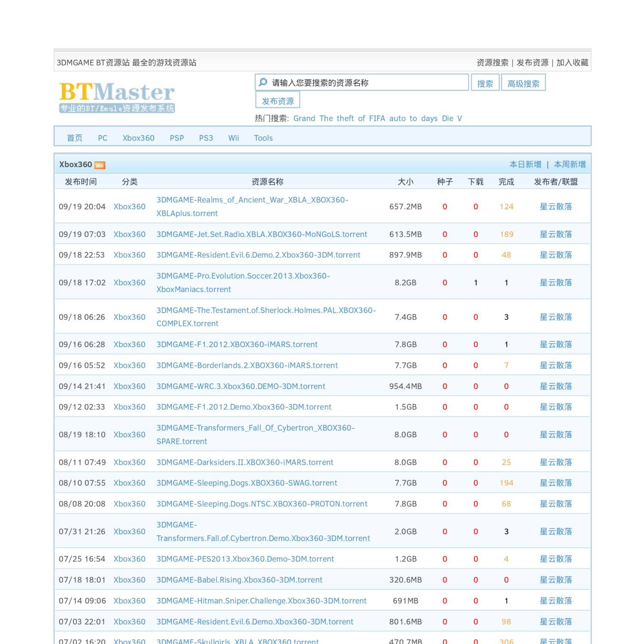The height and width of the screenshot is (644, 644).
Task: Open the Sleeping.Dogs.XBOX360-SWAG torrent link
Action: pos(247,483)
